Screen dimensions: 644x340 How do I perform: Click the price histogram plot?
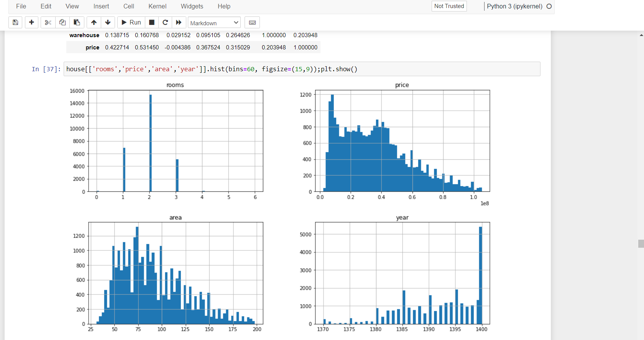tap(402, 141)
